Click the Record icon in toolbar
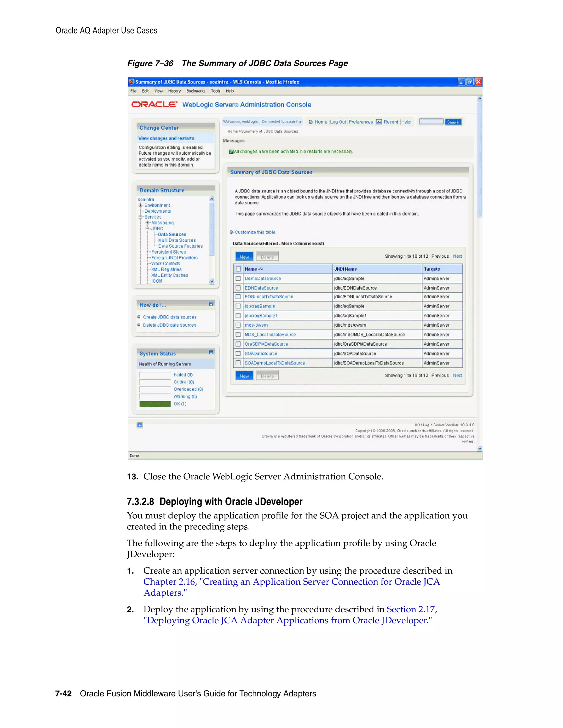This screenshot has height=728, width=563. coord(379,122)
